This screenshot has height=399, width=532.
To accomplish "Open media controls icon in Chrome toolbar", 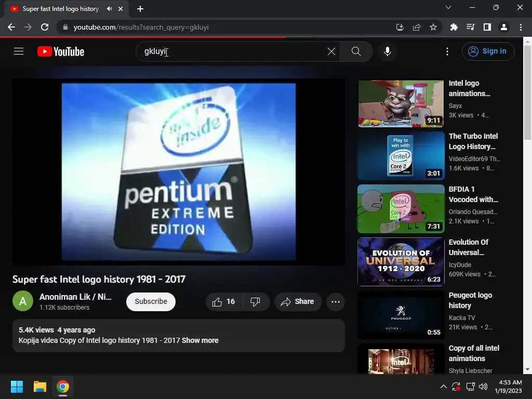I will point(470,27).
